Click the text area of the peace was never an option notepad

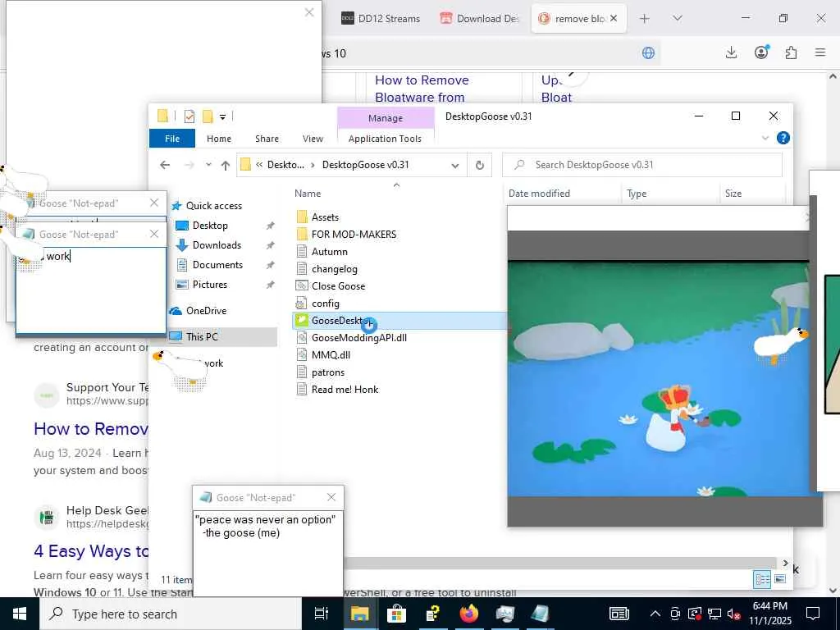[x=268, y=554]
